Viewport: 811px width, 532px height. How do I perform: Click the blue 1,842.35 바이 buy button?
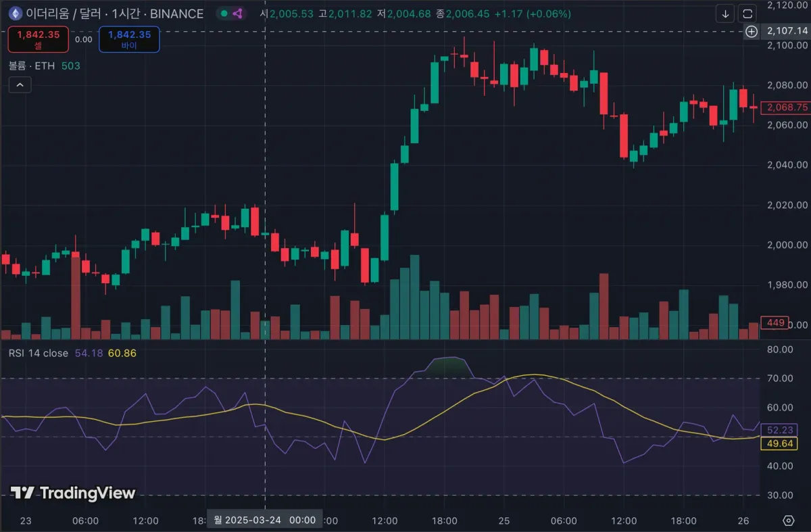[129, 39]
